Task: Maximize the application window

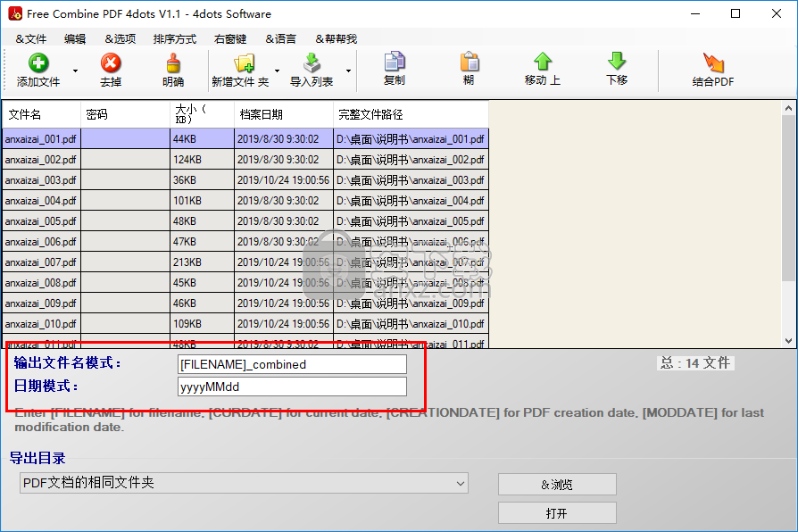Action: [x=736, y=13]
